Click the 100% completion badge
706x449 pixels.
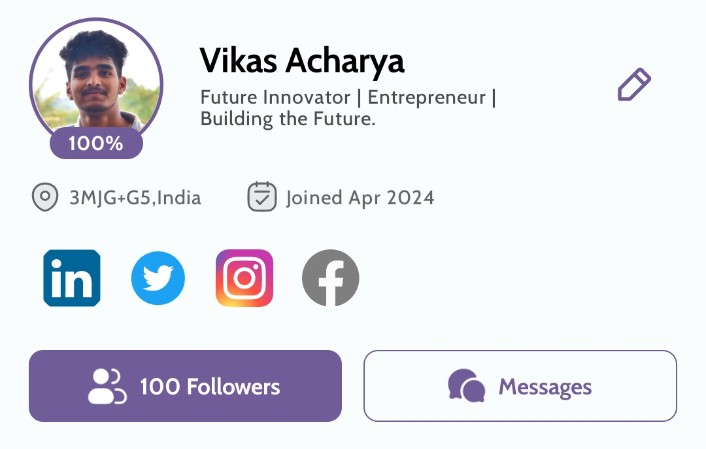[96, 144]
